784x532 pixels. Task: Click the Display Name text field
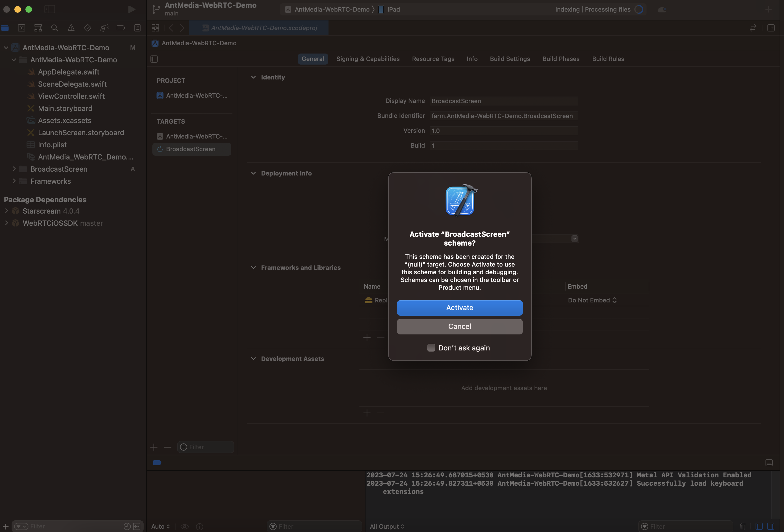point(504,101)
